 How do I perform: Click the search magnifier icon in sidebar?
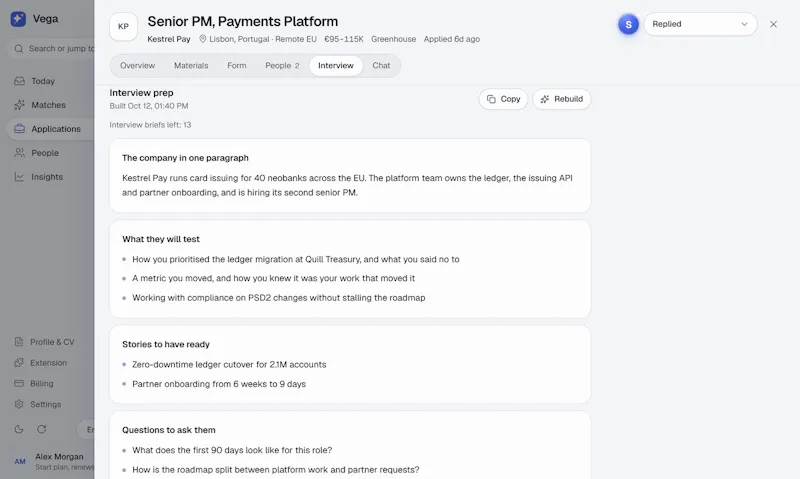coord(19,49)
